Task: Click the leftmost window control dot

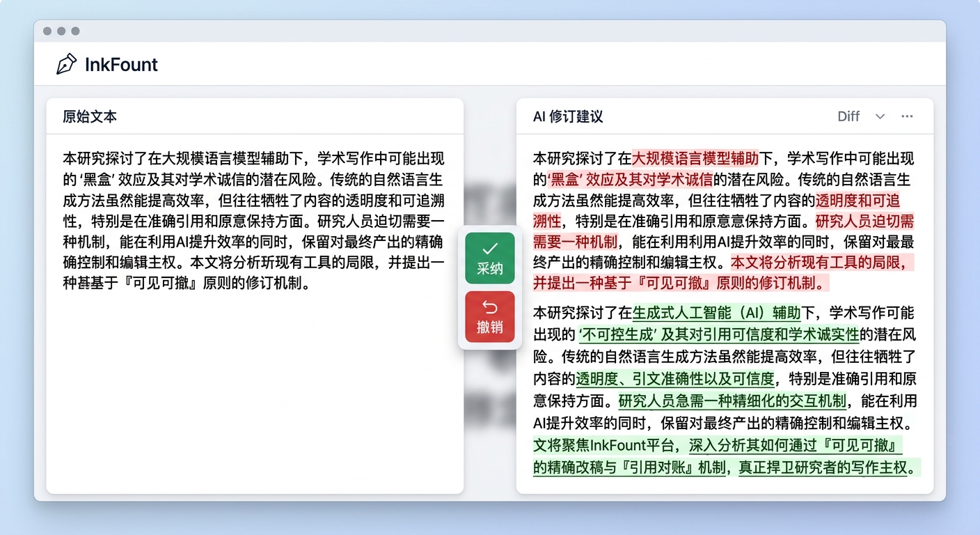Action: [x=47, y=31]
